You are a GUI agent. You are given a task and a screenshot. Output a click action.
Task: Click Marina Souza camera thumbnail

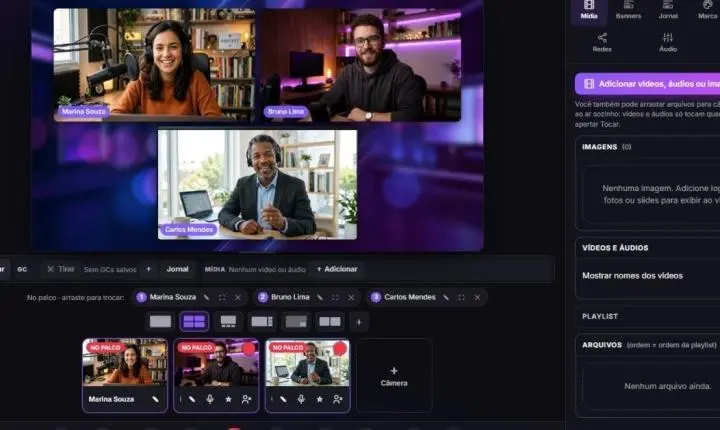pyautogui.click(x=125, y=363)
